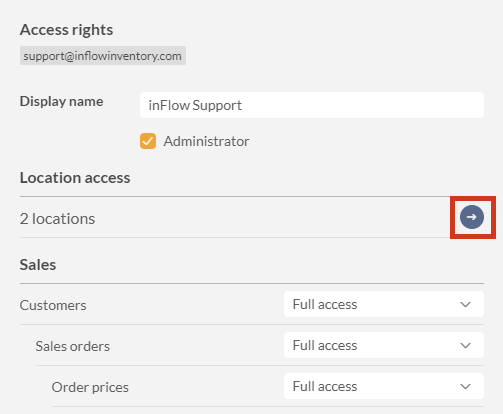Click the Customers permission label
Screen dimensions: 503x414
[x=53, y=305]
